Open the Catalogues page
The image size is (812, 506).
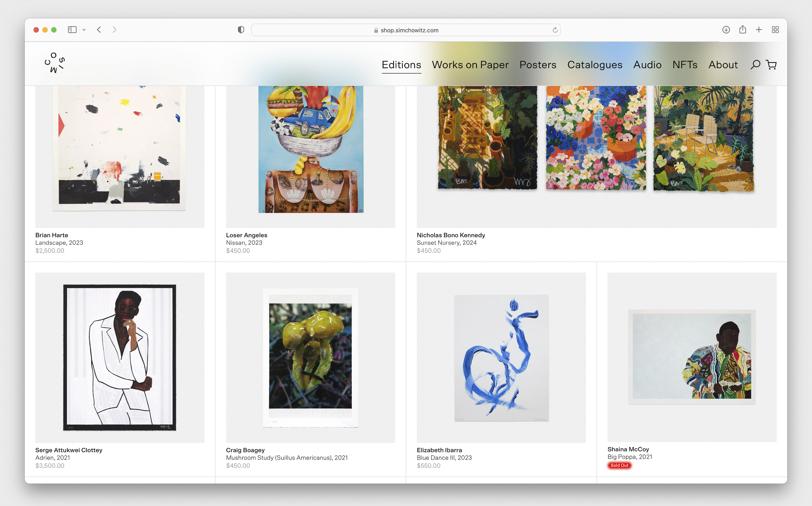[x=595, y=65]
